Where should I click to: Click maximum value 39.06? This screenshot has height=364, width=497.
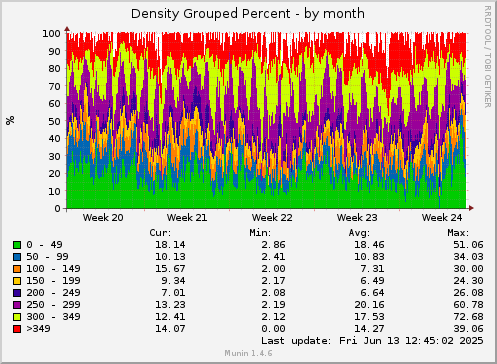468,329
